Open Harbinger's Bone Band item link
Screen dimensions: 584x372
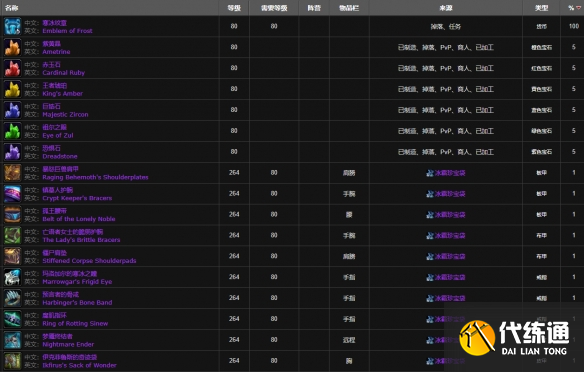77,302
